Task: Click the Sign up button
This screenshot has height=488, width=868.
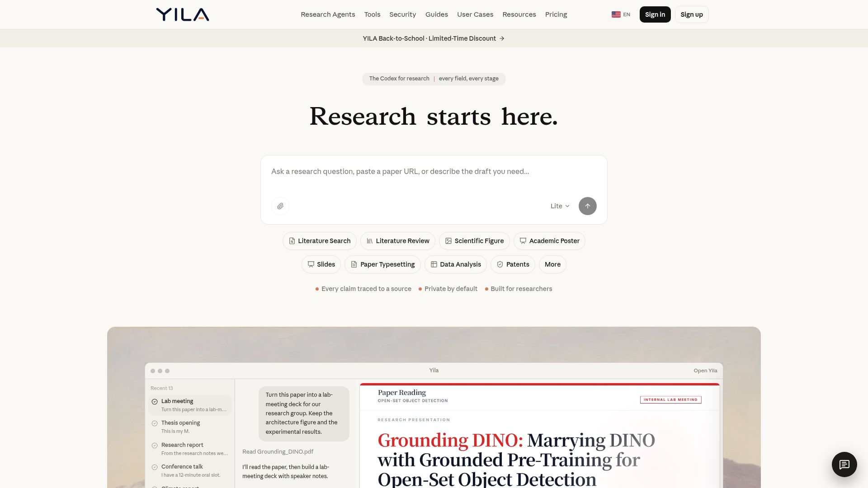Action: [x=692, y=14]
